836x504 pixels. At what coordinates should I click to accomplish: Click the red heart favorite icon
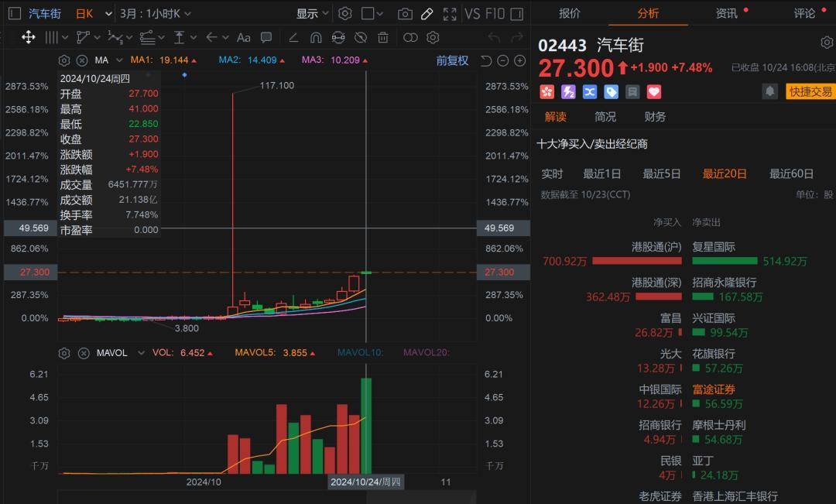pyautogui.click(x=654, y=91)
